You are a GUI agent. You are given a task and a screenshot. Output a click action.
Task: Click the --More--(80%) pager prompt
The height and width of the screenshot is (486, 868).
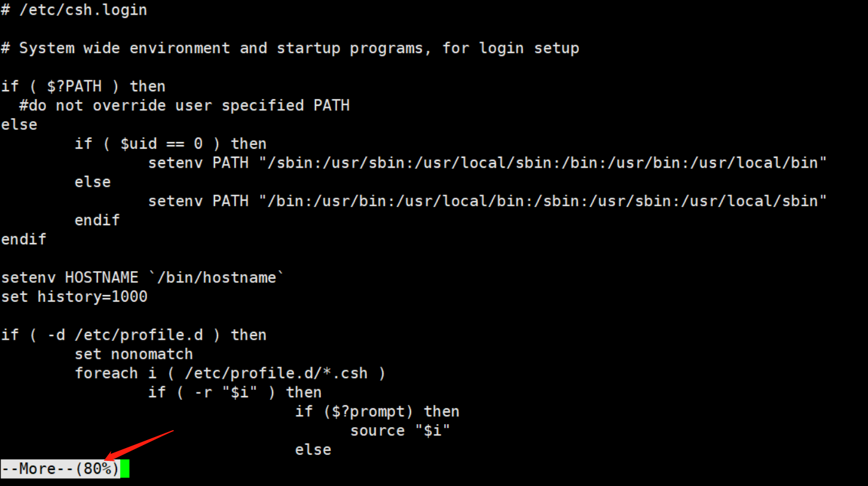click(x=60, y=469)
